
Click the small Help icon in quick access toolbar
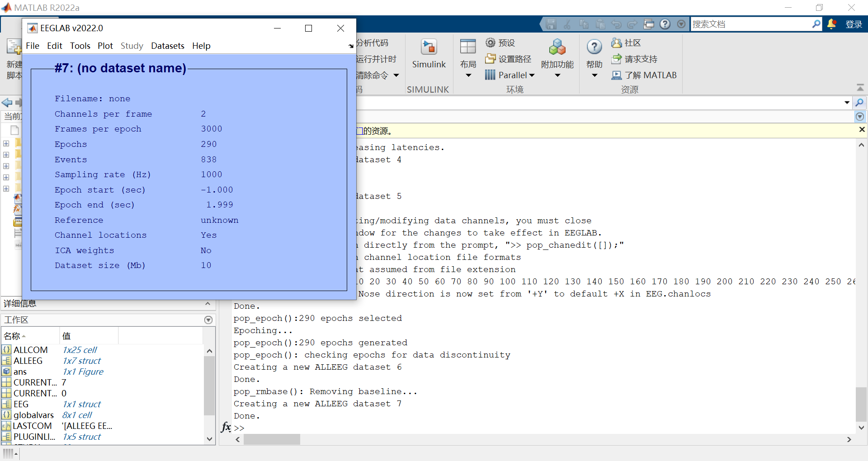pyautogui.click(x=665, y=24)
